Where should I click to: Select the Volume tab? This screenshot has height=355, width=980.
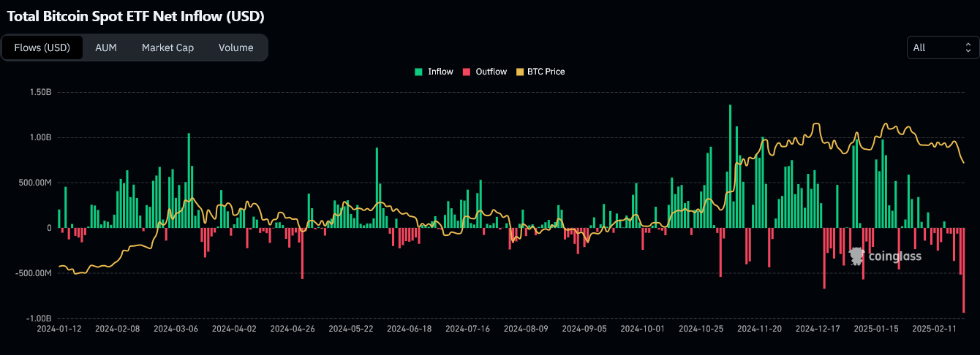tap(235, 47)
